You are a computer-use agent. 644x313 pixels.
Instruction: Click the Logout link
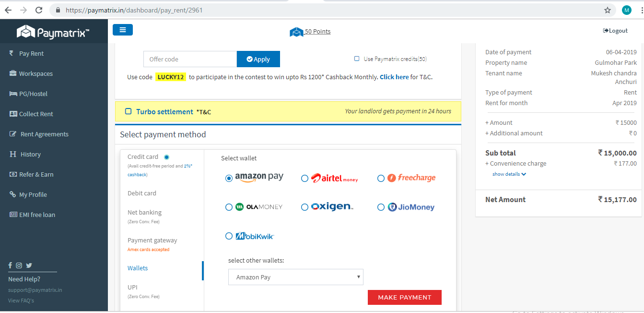[615, 30]
